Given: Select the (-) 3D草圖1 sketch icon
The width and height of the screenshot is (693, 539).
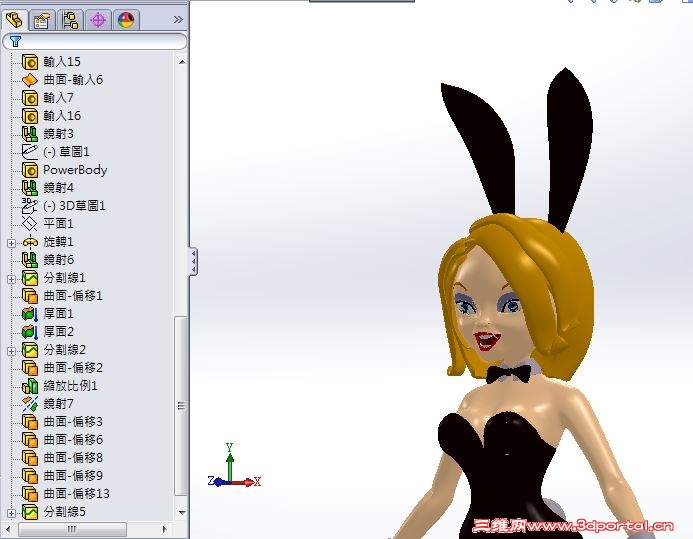Looking at the screenshot, I should (x=30, y=206).
